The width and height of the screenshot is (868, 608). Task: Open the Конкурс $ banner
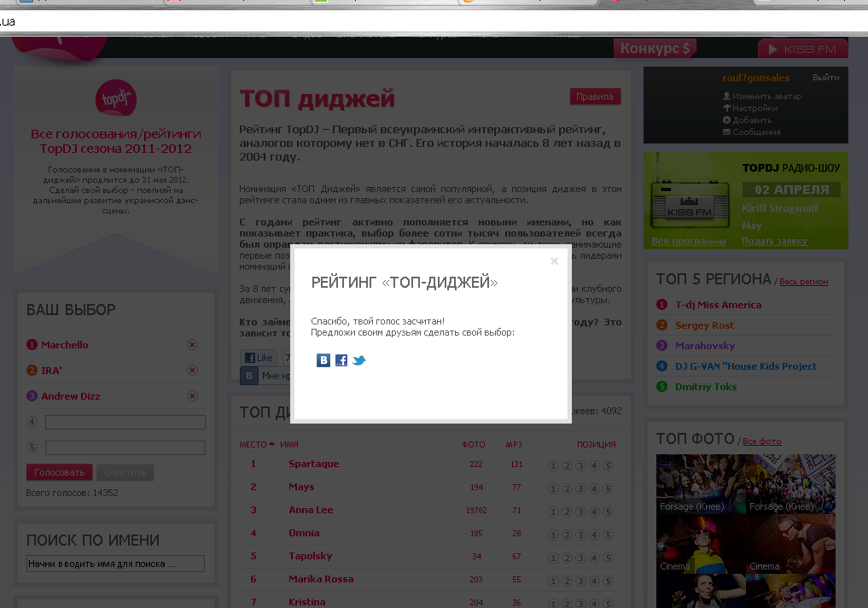pos(655,48)
